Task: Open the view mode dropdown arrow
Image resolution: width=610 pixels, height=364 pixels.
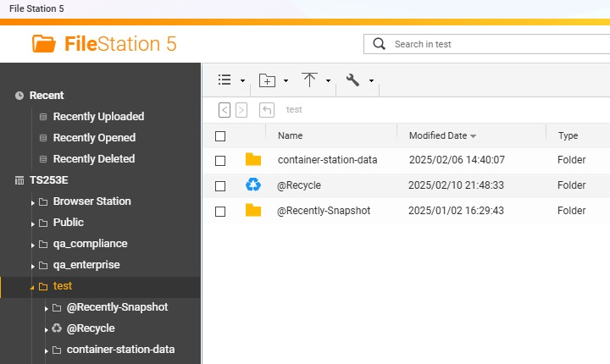Action: click(243, 81)
